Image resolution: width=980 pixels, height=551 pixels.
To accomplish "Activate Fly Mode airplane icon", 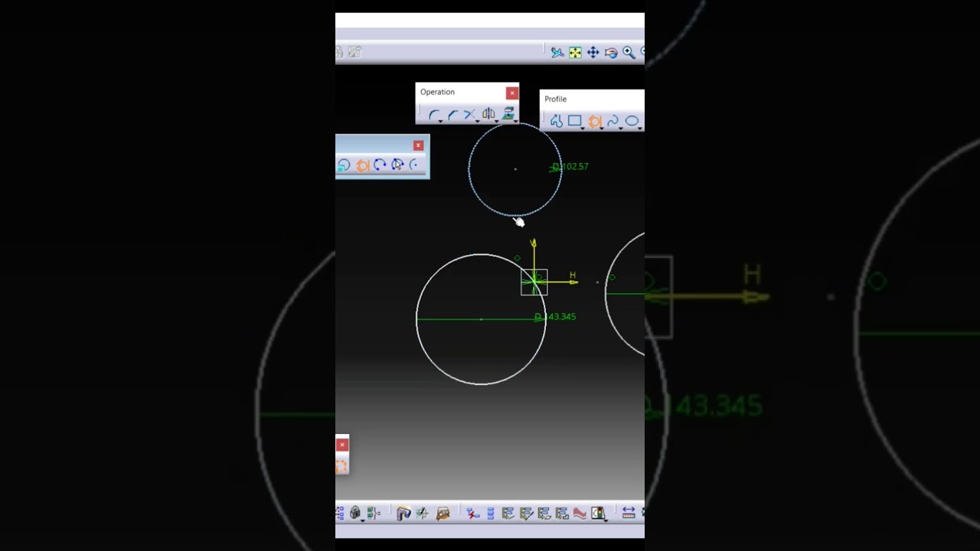I will click(x=557, y=52).
